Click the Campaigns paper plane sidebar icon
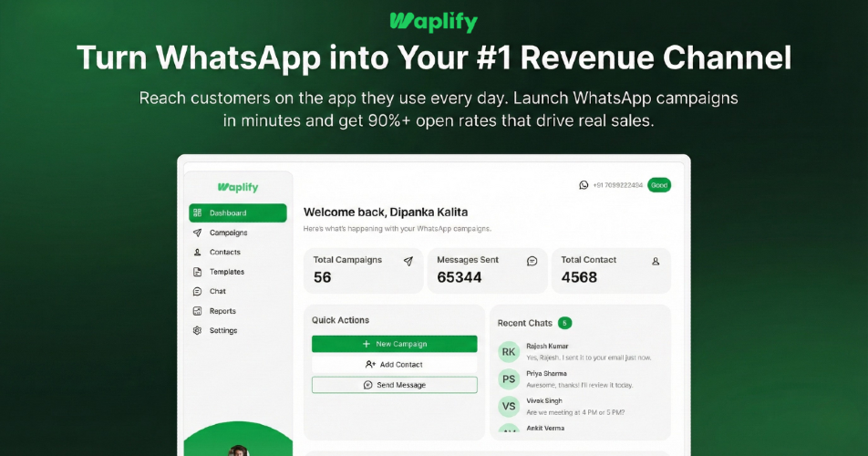This screenshot has width=868, height=456. click(x=197, y=233)
